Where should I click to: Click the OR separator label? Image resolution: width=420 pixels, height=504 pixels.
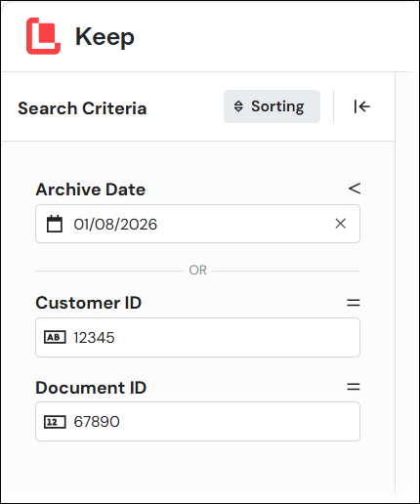coord(197,271)
